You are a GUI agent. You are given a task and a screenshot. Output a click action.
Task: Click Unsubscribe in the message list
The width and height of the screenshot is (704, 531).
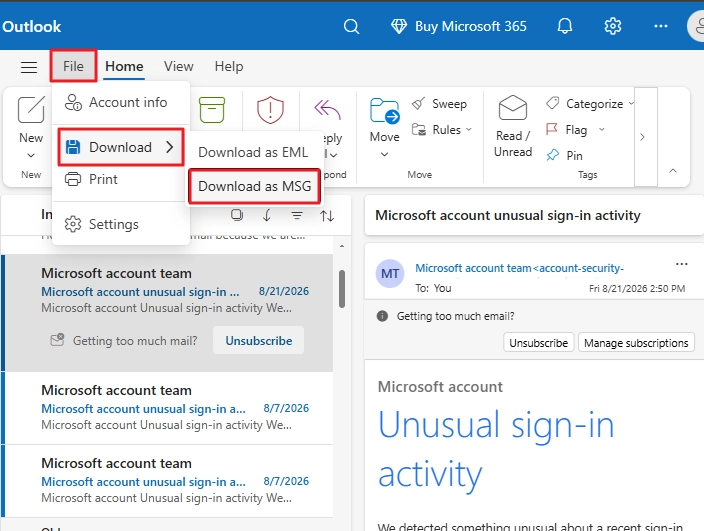click(x=259, y=341)
